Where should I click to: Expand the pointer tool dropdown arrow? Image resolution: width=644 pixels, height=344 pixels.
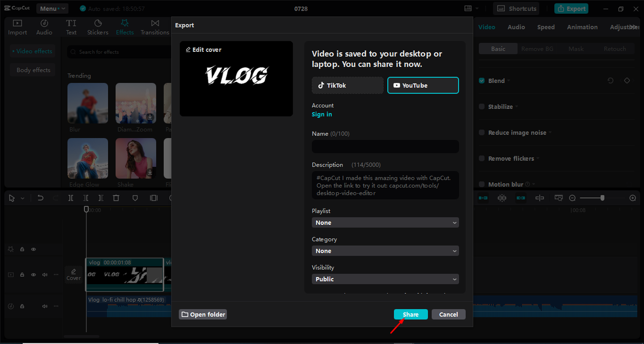pyautogui.click(x=23, y=198)
